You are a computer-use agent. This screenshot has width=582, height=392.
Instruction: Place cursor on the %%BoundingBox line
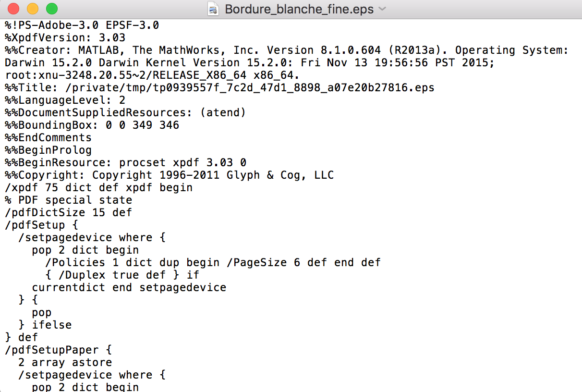(x=92, y=125)
